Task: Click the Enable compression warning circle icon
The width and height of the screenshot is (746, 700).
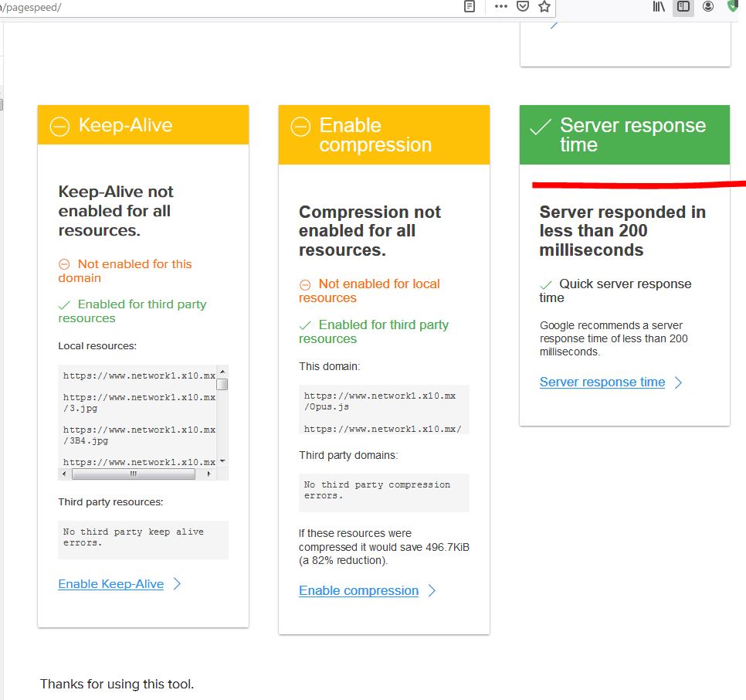Action: click(300, 127)
